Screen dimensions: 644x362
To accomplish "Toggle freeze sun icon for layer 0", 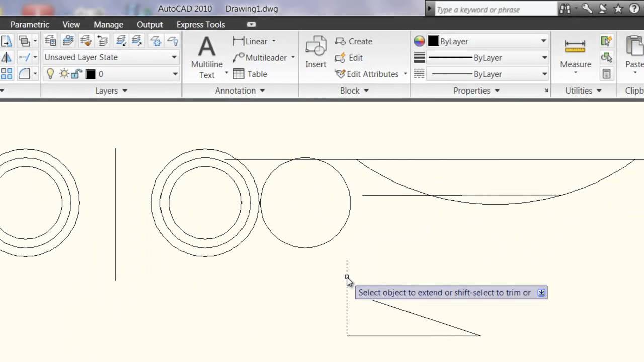I will [64, 74].
